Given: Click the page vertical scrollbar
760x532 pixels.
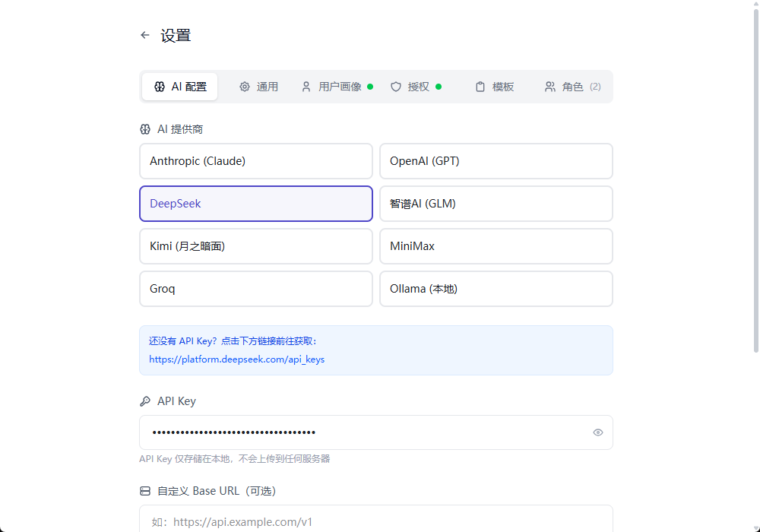Looking at the screenshot, I should coord(755,182).
